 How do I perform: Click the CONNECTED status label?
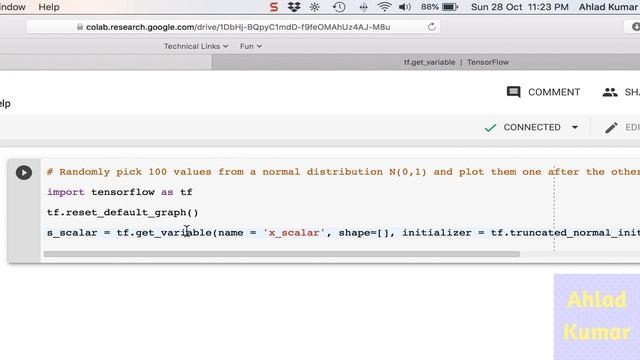532,127
